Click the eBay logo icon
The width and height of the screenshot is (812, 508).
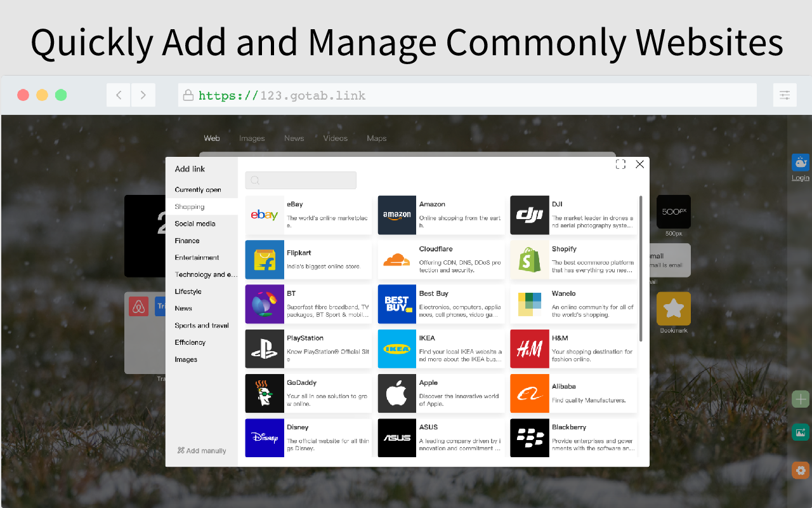pyautogui.click(x=265, y=215)
